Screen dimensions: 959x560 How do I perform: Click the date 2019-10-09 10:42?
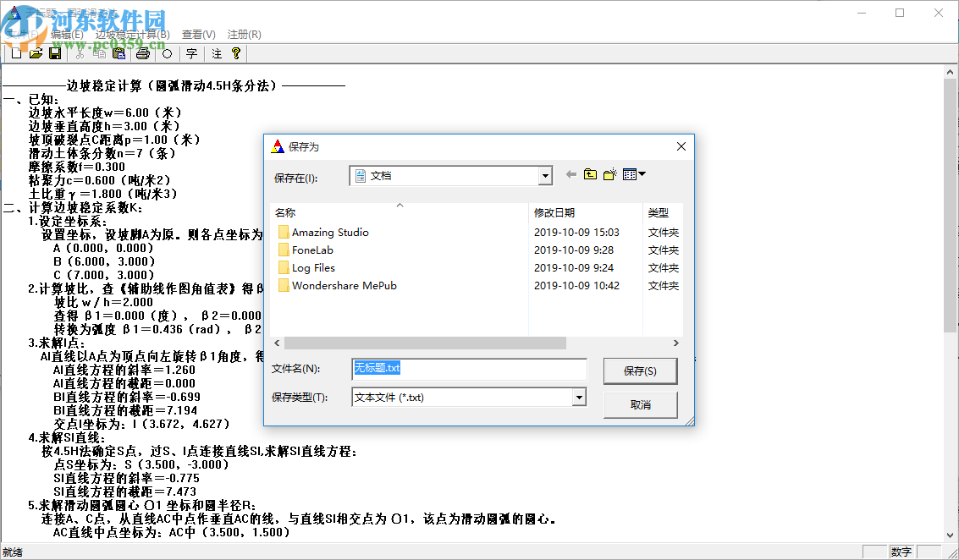point(576,286)
